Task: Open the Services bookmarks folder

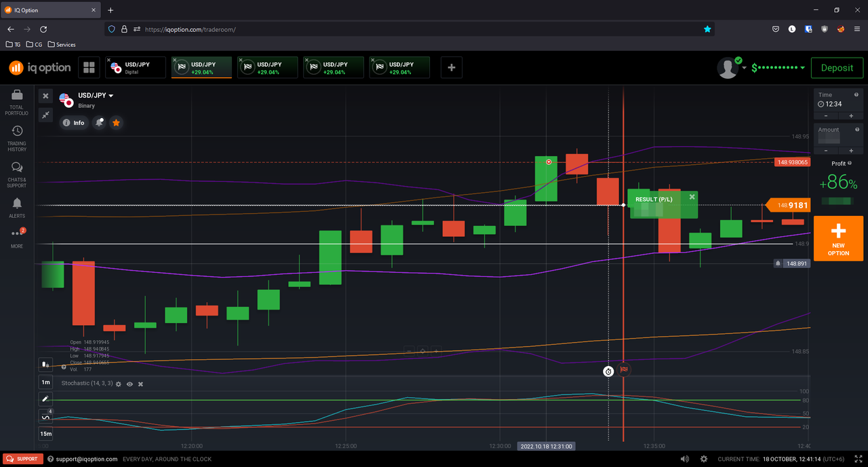Action: pyautogui.click(x=62, y=45)
